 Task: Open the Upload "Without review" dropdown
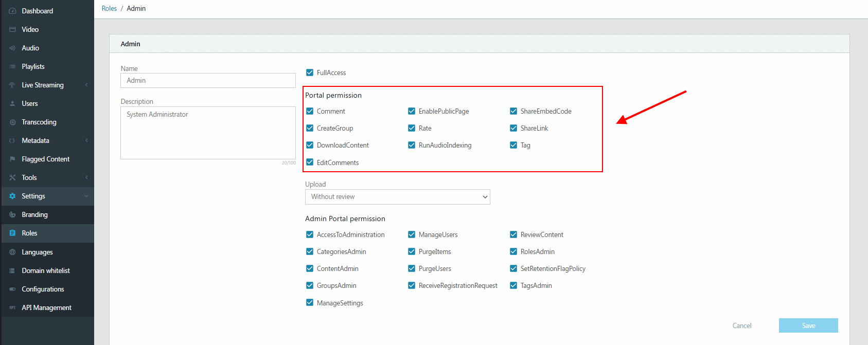click(398, 197)
